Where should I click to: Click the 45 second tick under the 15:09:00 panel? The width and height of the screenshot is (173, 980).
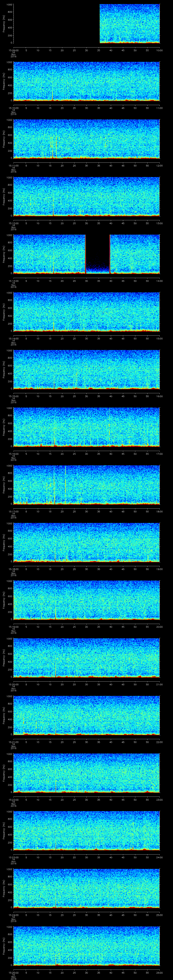click(x=123, y=50)
